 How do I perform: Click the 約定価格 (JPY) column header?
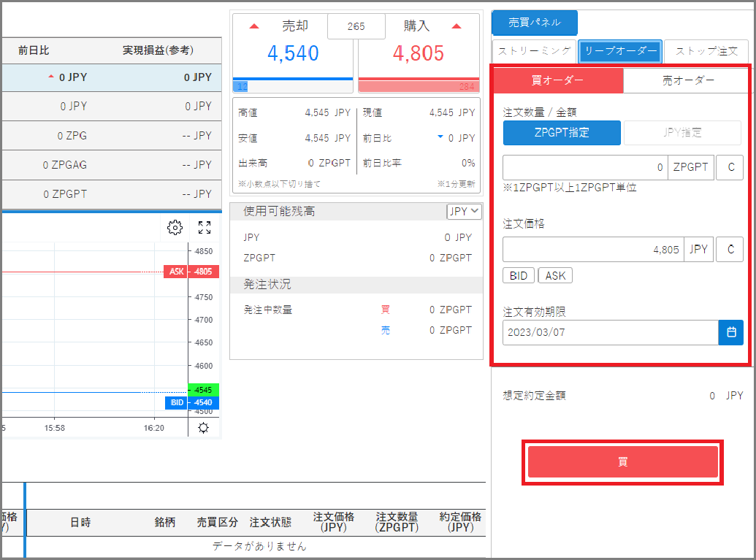pyautogui.click(x=460, y=523)
